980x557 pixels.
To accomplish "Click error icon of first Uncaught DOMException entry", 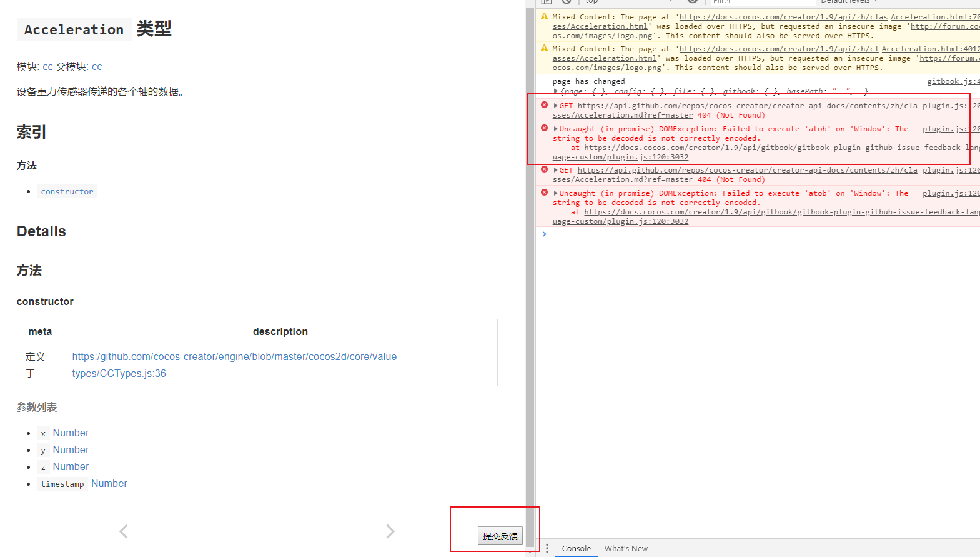I will (544, 128).
